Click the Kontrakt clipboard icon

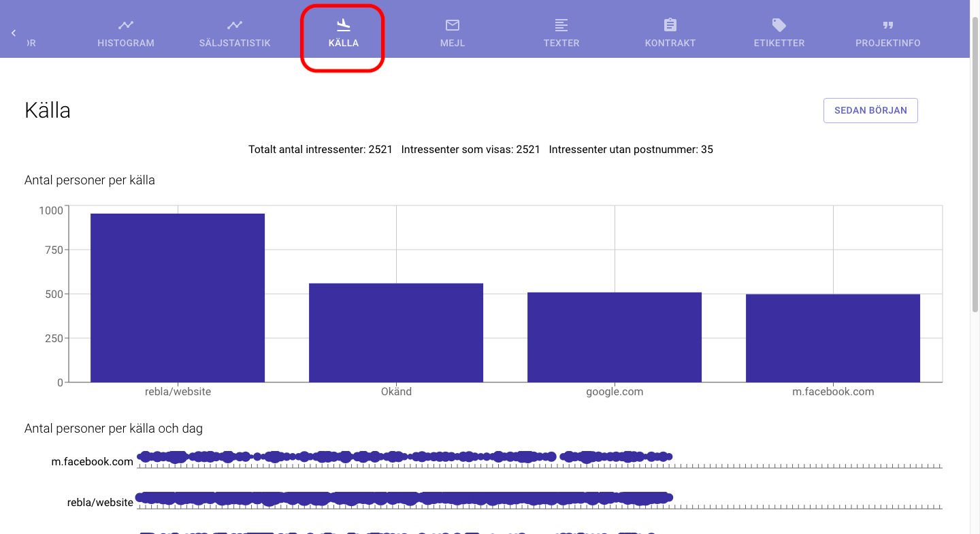[670, 25]
